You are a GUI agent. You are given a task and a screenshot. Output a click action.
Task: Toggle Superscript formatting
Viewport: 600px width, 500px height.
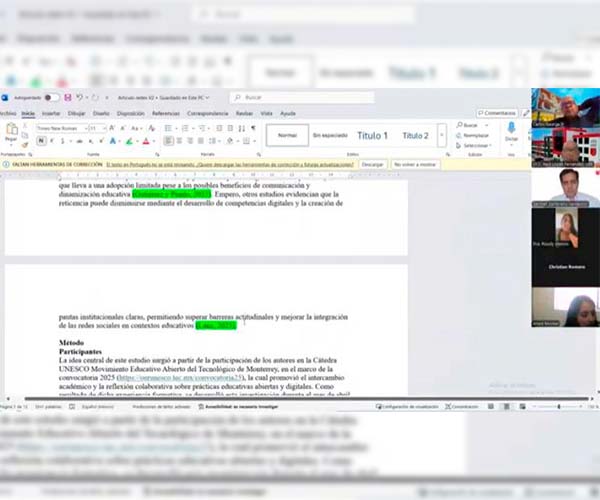pos(101,141)
